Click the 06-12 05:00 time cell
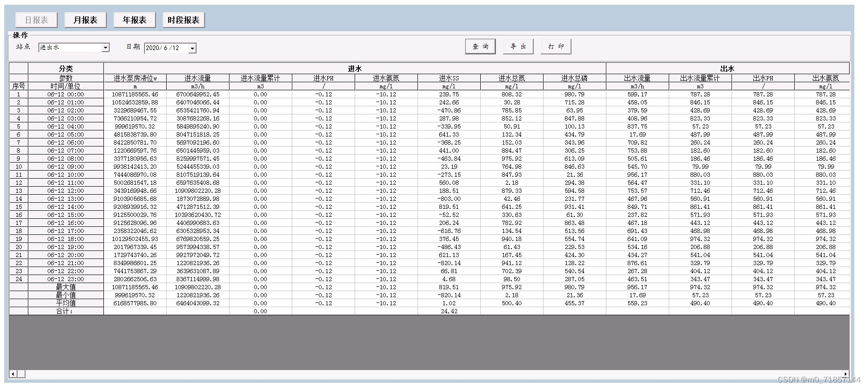The width and height of the screenshot is (868, 388). point(66,134)
